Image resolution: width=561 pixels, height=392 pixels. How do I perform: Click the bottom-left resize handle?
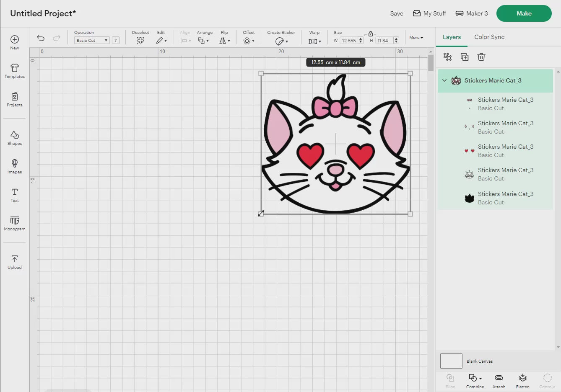tap(261, 214)
